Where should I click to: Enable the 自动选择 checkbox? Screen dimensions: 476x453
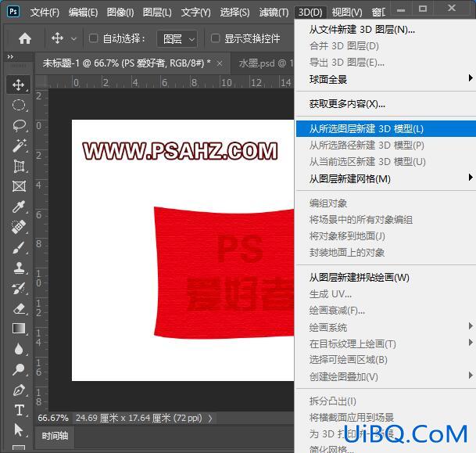(93, 38)
